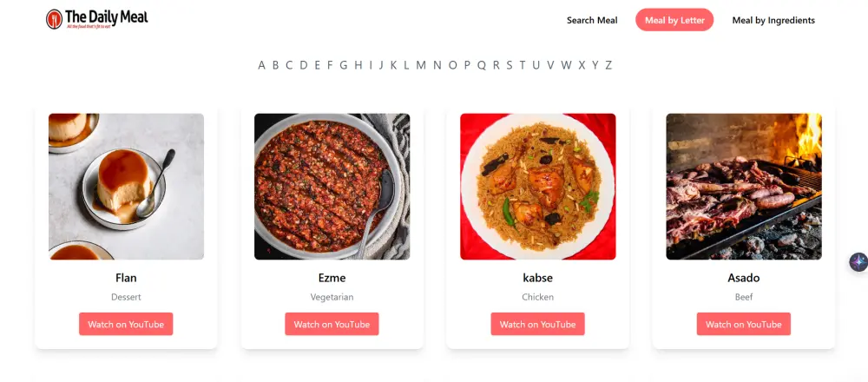Watch Asado recipe on YouTube

point(744,324)
